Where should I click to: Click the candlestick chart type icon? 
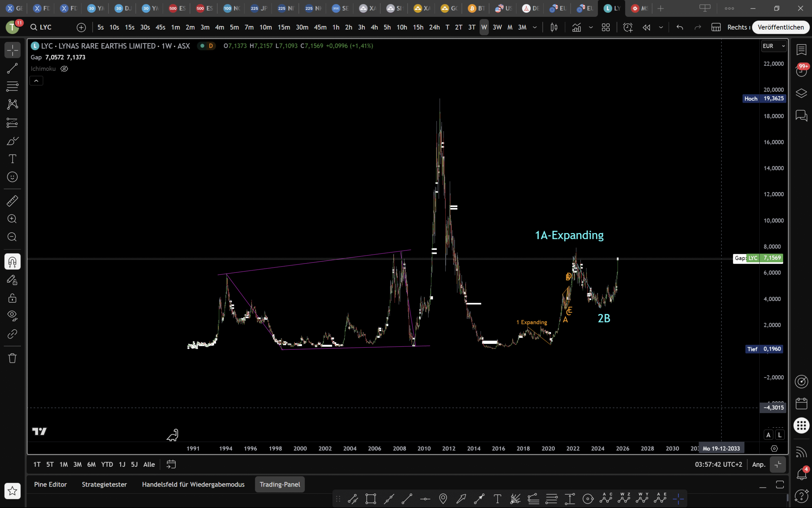[x=554, y=27]
